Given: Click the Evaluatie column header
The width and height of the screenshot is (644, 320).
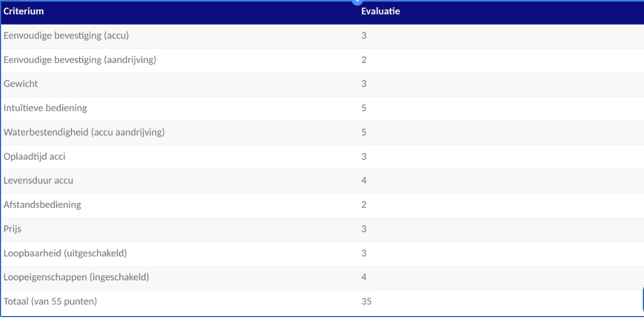Looking at the screenshot, I should (x=380, y=11).
